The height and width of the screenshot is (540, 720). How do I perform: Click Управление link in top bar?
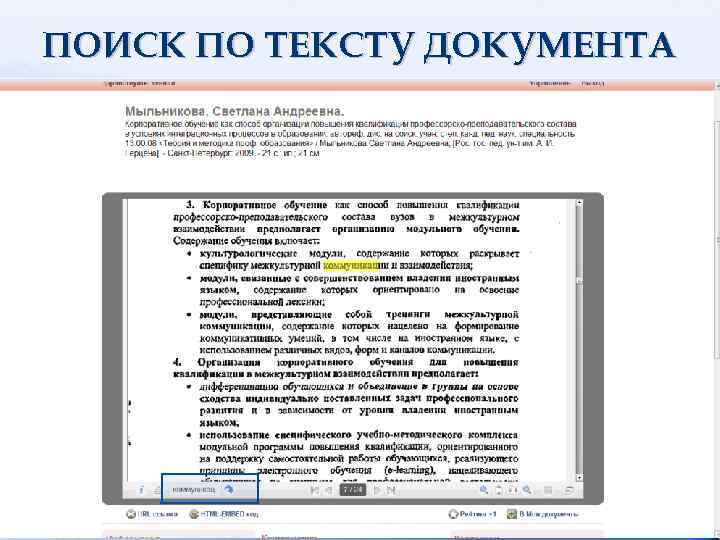tap(550, 84)
